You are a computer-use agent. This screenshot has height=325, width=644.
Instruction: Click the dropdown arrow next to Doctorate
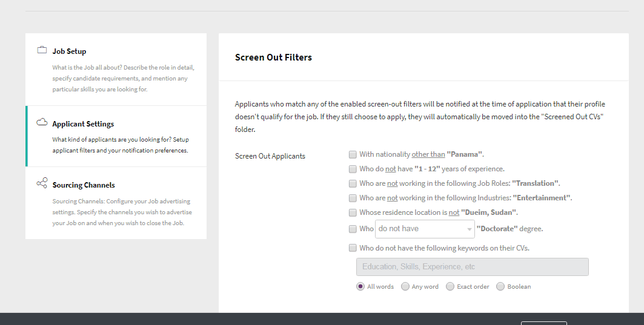pyautogui.click(x=469, y=229)
